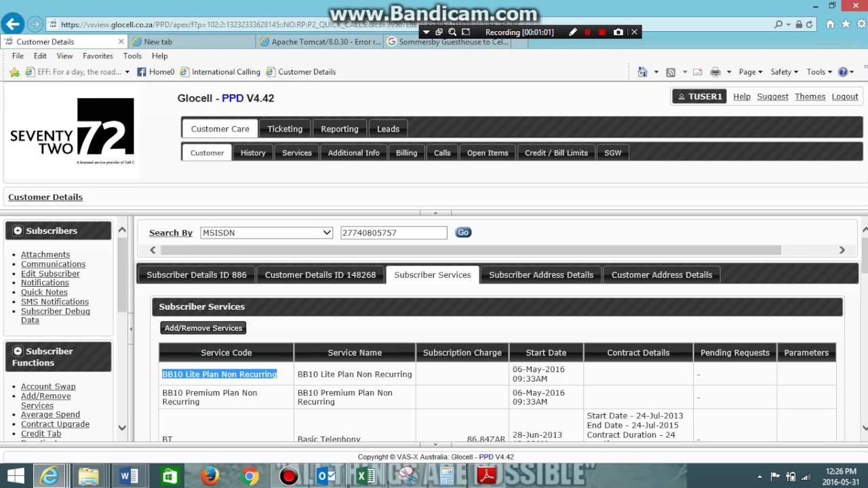868x488 pixels.
Task: Click the Bandicam magnifier icon
Action: [452, 32]
